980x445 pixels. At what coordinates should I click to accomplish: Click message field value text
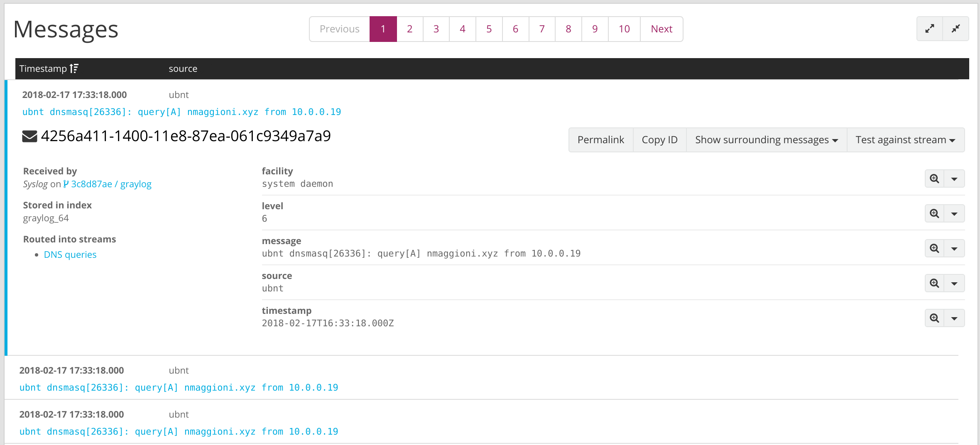[421, 254]
